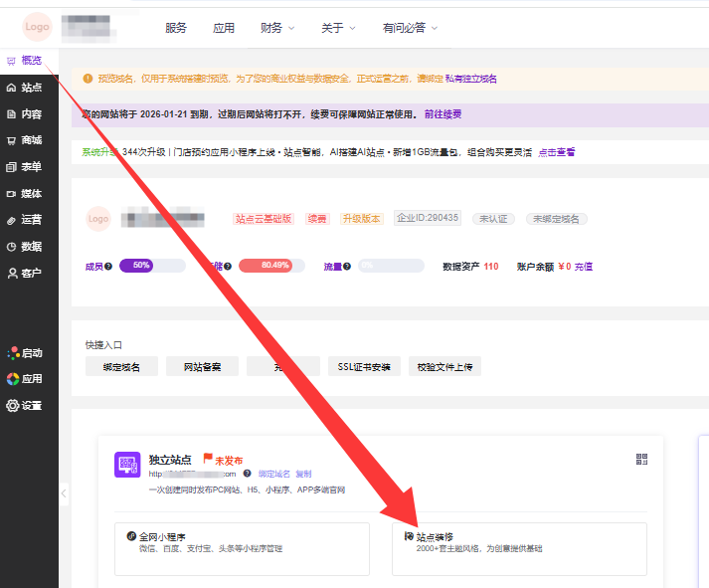Go to 媒体 media section
Screen dimensions: 709x588
[25, 193]
